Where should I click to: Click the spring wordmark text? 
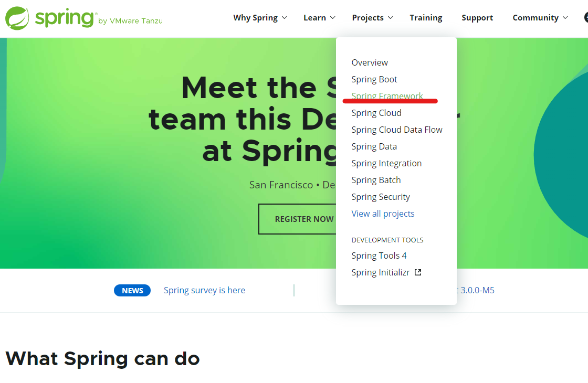pyautogui.click(x=65, y=17)
